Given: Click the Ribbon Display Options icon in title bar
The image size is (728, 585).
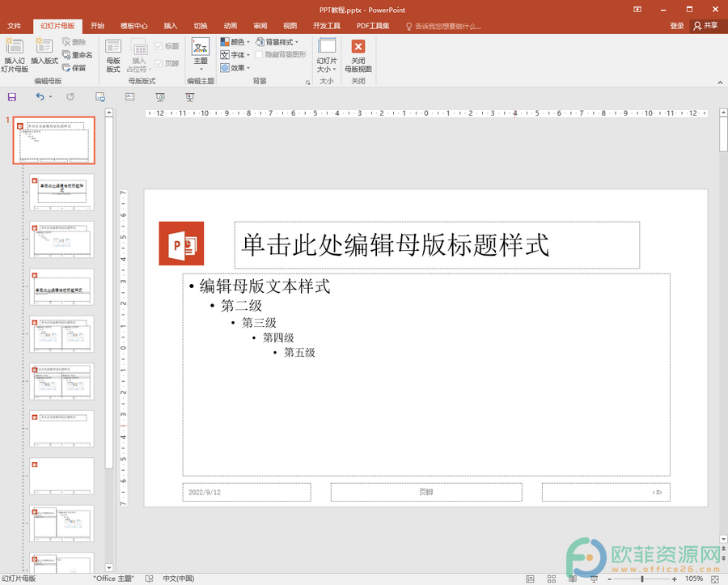Looking at the screenshot, I should click(x=637, y=9).
